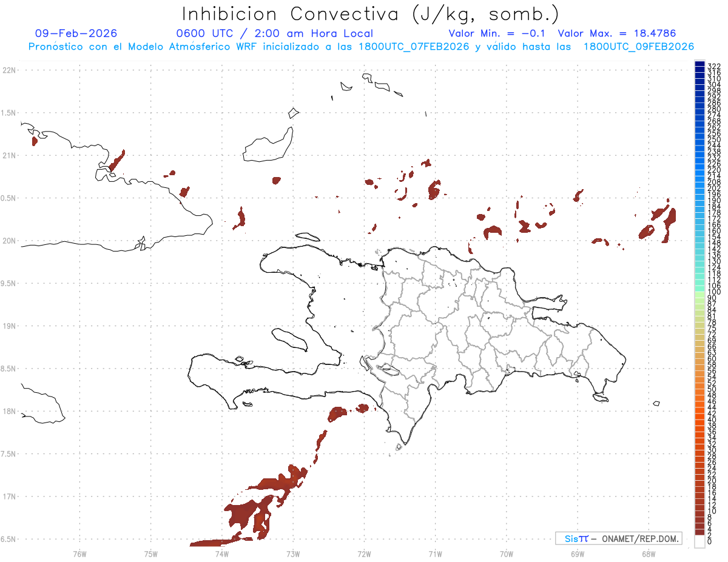Viewport: 728px width, 562px height.
Task: Click the "69W" longitude label
Action: tap(578, 554)
